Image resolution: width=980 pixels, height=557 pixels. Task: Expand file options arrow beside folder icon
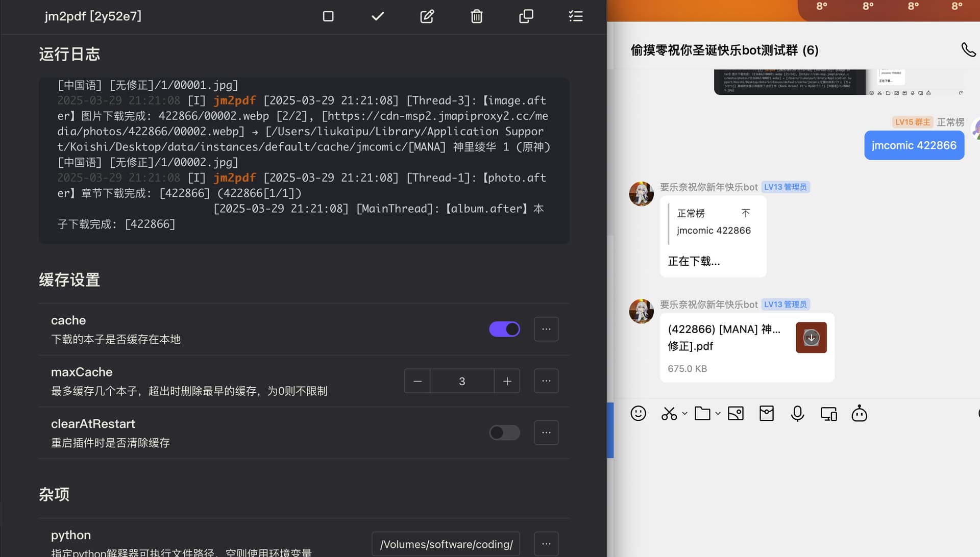[x=718, y=413]
